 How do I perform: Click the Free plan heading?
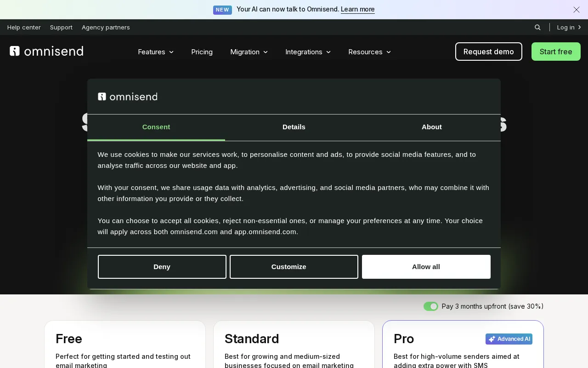[69, 339]
